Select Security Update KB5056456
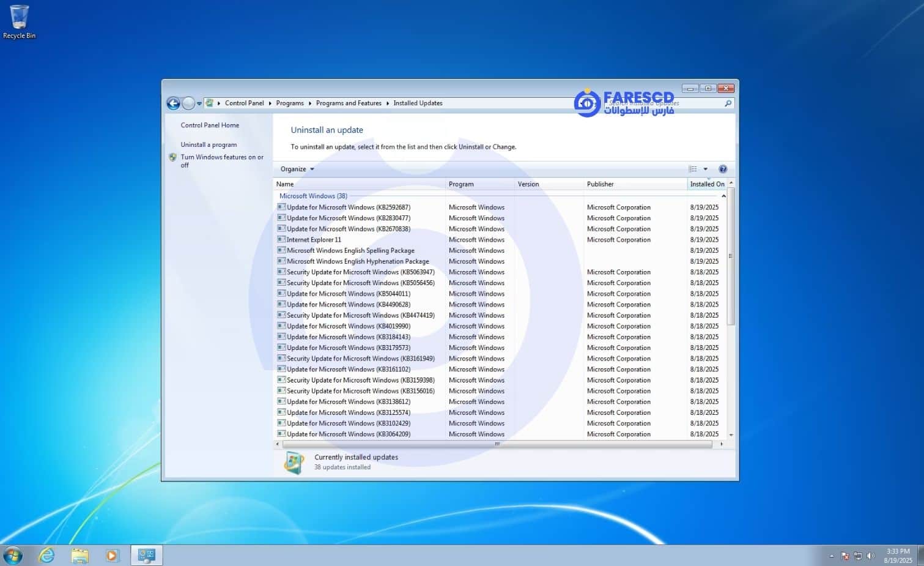Image resolution: width=924 pixels, height=566 pixels. [500, 283]
